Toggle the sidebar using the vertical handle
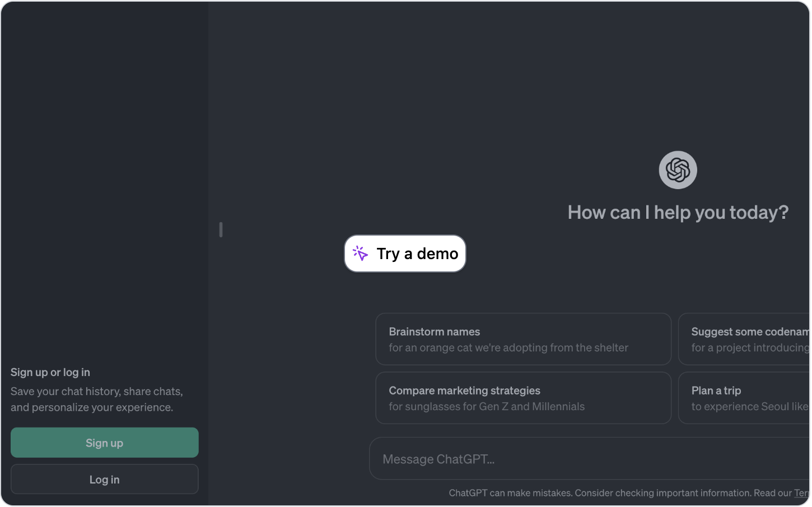Viewport: 812px width, 507px height. pos(221,229)
